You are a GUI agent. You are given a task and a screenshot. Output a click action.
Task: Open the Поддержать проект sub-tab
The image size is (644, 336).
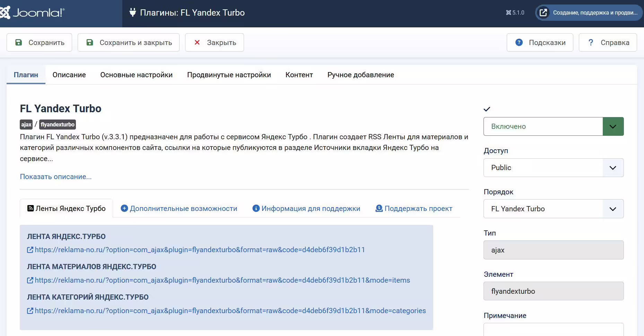414,209
